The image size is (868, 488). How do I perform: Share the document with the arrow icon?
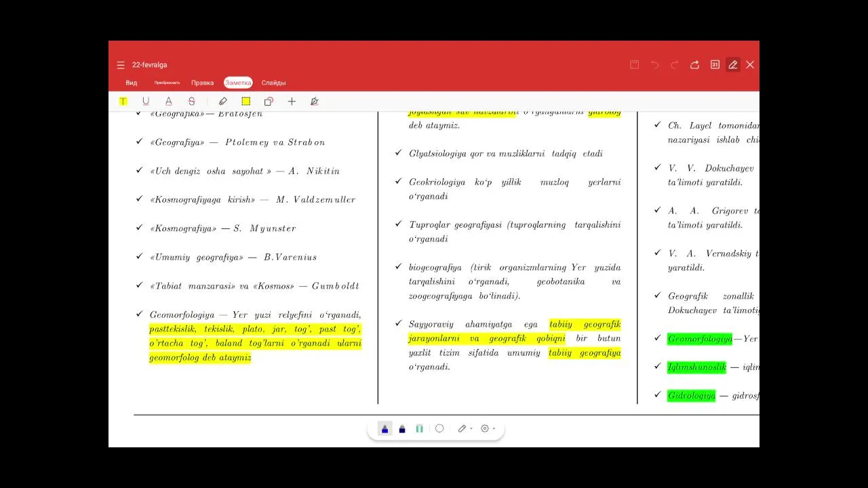[x=694, y=64]
